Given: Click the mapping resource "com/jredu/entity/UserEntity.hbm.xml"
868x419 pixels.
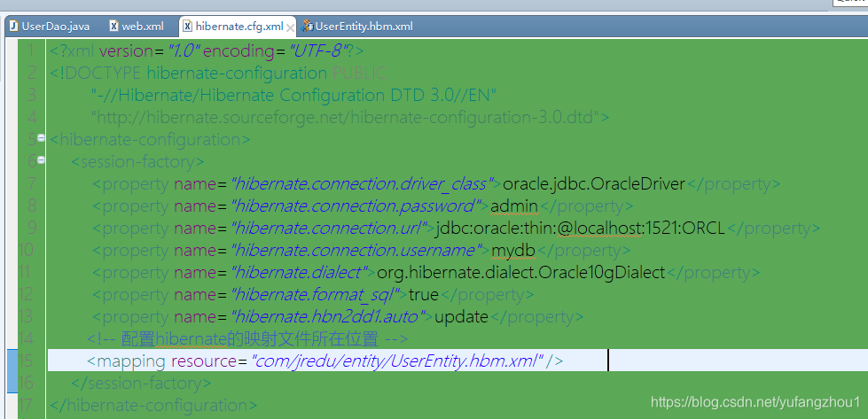Looking at the screenshot, I should tap(397, 361).
